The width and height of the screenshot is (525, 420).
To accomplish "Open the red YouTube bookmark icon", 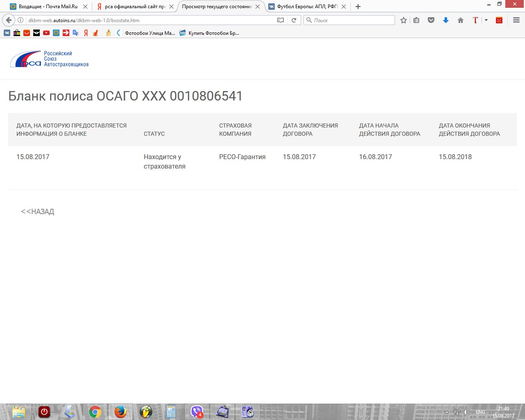I will [x=46, y=33].
